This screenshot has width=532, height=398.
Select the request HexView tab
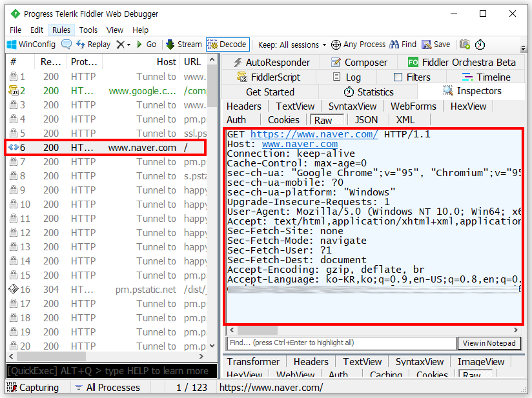click(468, 106)
